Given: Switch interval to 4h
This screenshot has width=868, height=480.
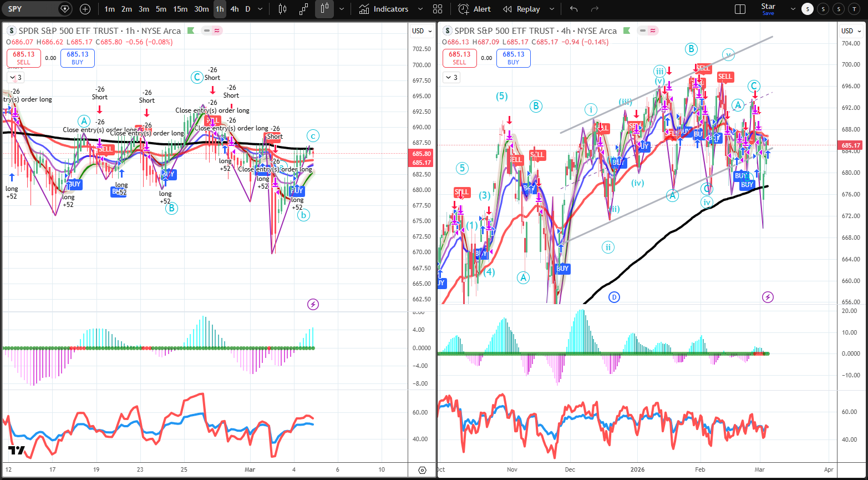Looking at the screenshot, I should tap(235, 9).
